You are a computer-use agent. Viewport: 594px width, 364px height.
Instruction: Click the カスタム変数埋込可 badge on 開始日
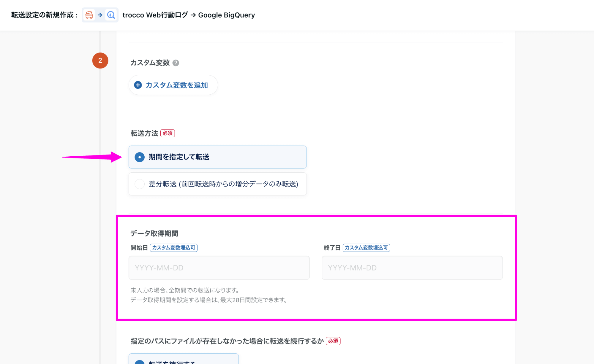coord(174,247)
